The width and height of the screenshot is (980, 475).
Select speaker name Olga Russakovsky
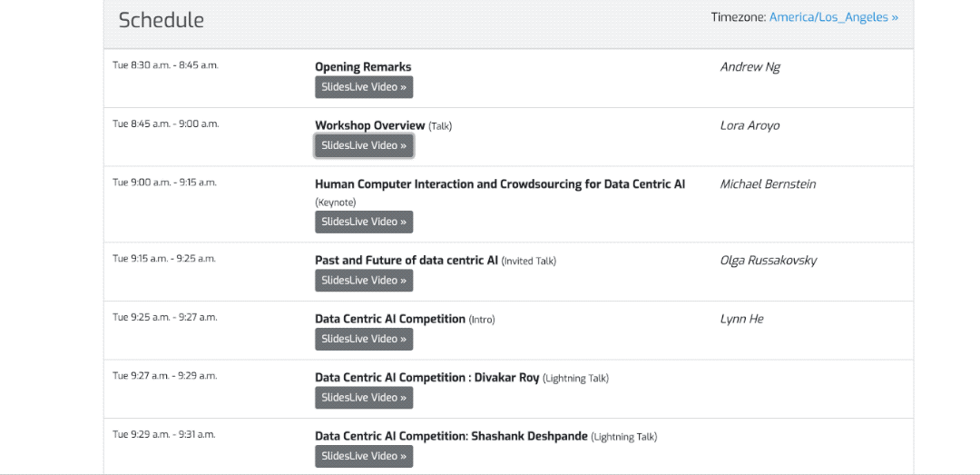click(768, 261)
